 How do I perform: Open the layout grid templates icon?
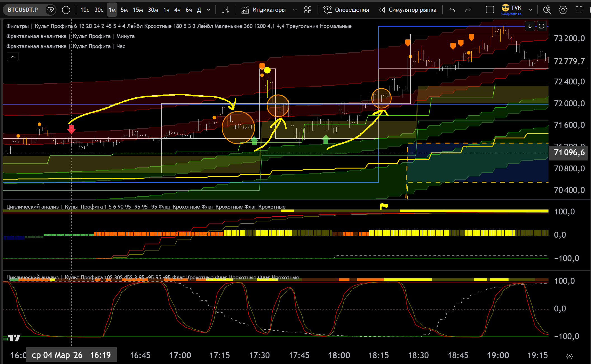click(308, 10)
